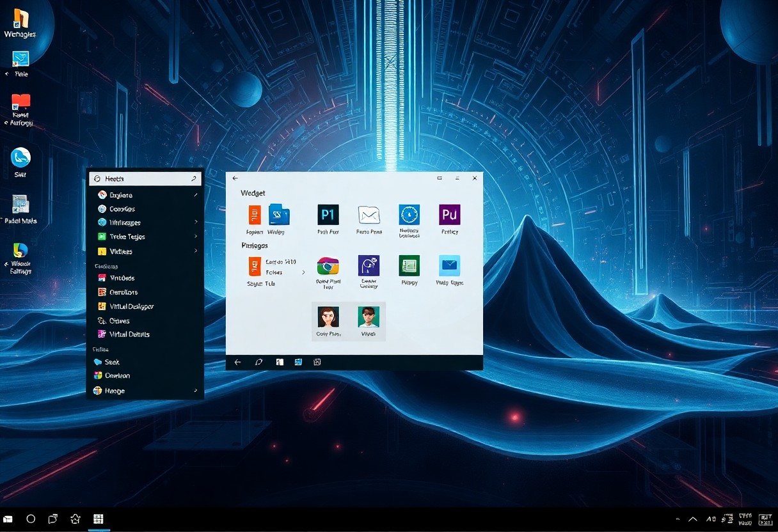The height and width of the screenshot is (532, 778).
Task: Click the white document icon in window's bottom bar
Action: [280, 362]
